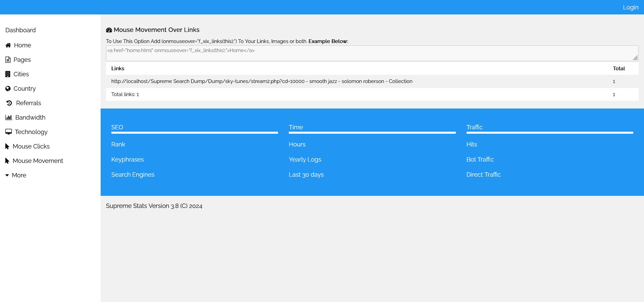The height and width of the screenshot is (302, 644).
Task: Click the Home house icon in sidebar
Action: pyautogui.click(x=8, y=45)
